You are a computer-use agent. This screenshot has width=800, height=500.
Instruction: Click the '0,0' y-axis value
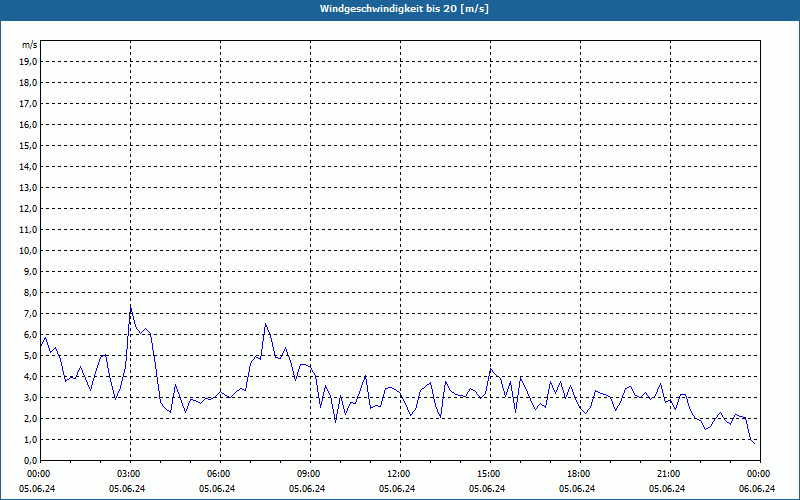point(31,461)
